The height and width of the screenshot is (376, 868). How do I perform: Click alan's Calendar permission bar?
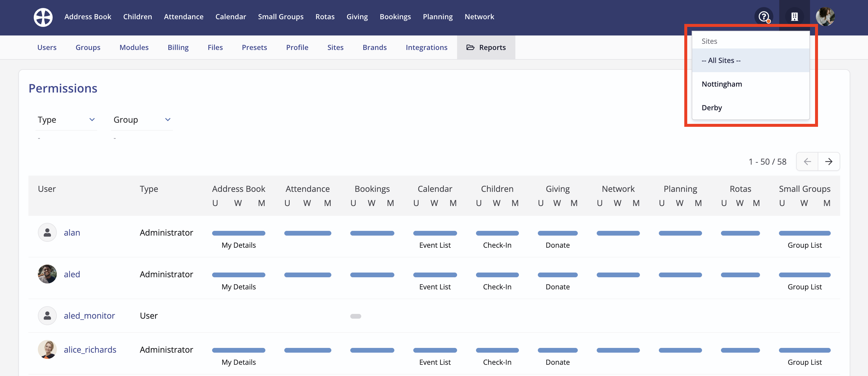(435, 233)
